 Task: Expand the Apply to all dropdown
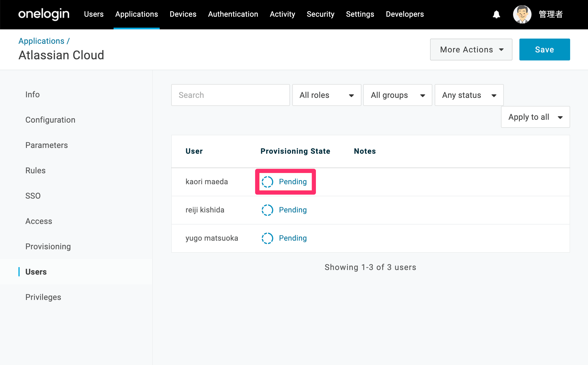click(536, 117)
